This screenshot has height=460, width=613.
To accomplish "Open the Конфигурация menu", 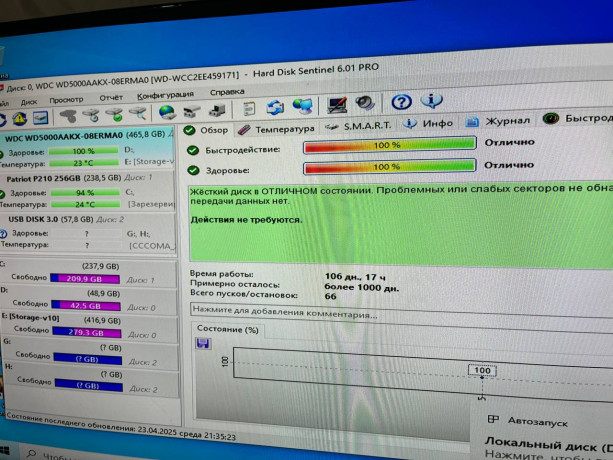I will pos(165,95).
